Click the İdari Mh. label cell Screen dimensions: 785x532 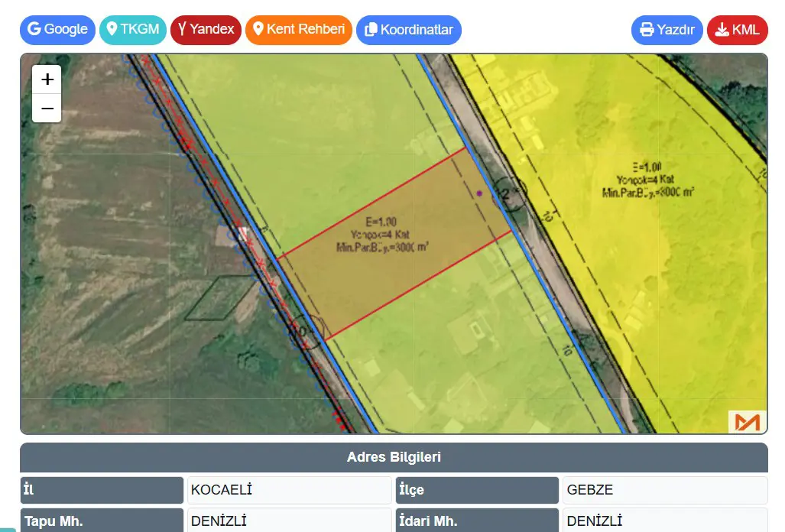click(x=477, y=521)
